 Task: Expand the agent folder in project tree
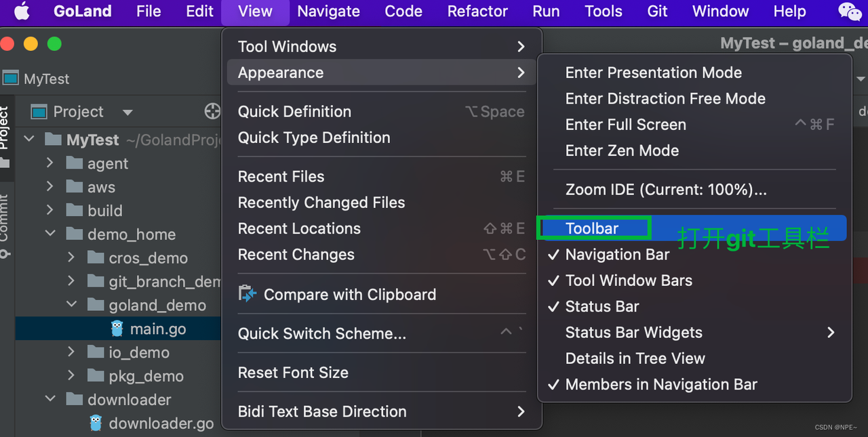[x=50, y=163]
